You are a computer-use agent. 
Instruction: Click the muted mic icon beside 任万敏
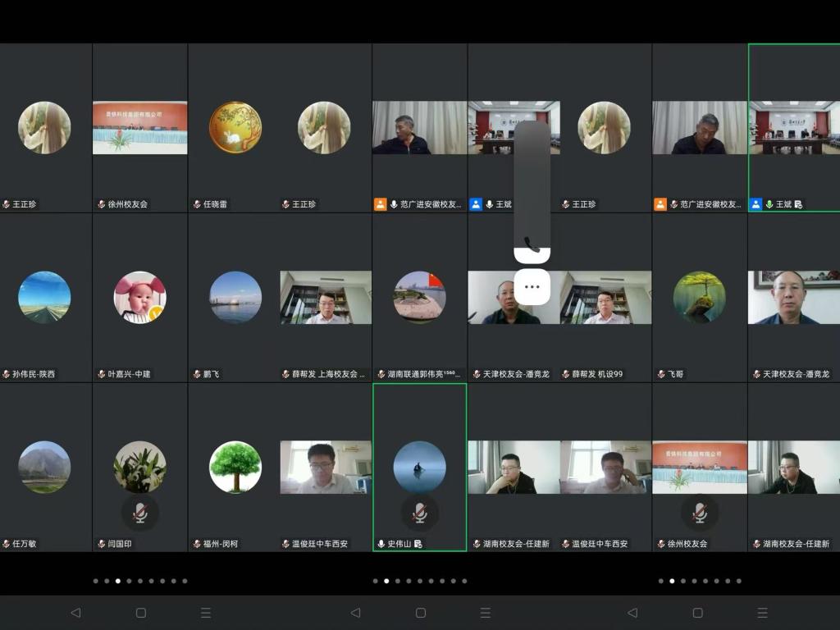(x=7, y=544)
